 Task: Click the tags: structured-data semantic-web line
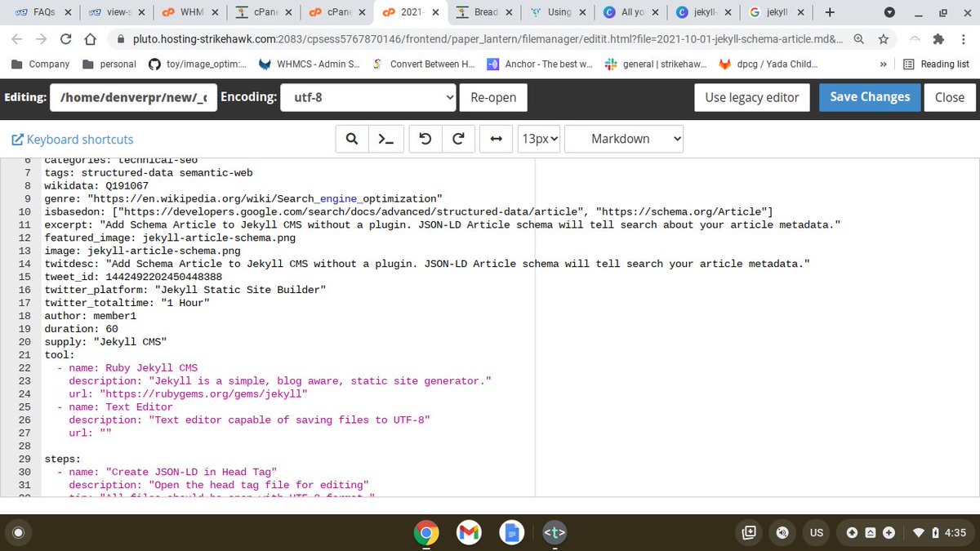pyautogui.click(x=148, y=172)
